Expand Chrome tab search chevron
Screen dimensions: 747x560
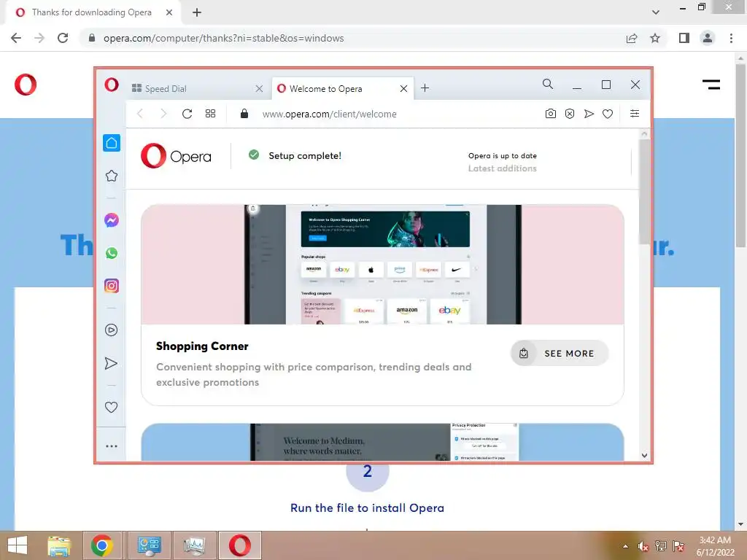coord(656,12)
